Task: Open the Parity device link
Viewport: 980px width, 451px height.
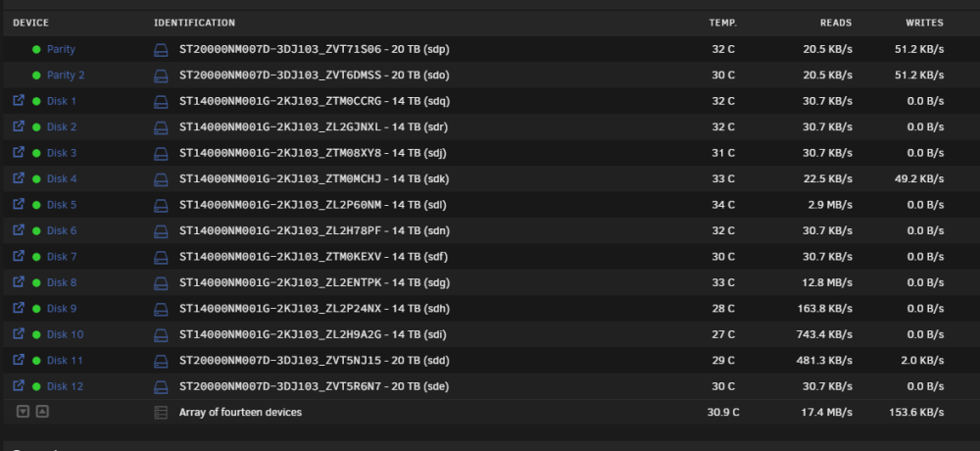Action: point(61,49)
